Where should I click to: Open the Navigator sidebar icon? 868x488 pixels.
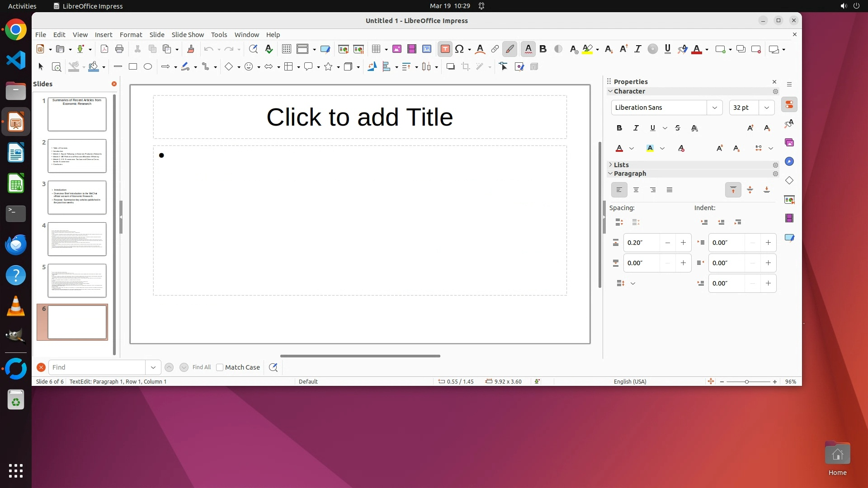tap(789, 162)
